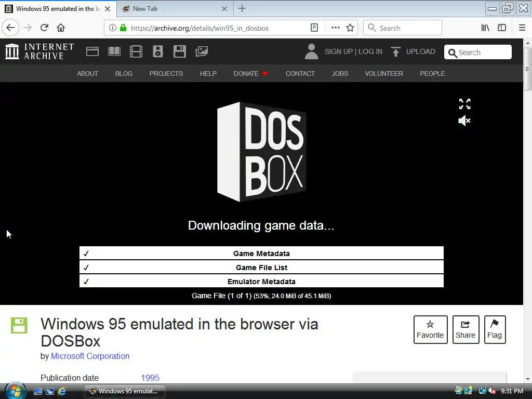This screenshot has width=532, height=399.
Task: Click the Share button
Action: pos(465,329)
